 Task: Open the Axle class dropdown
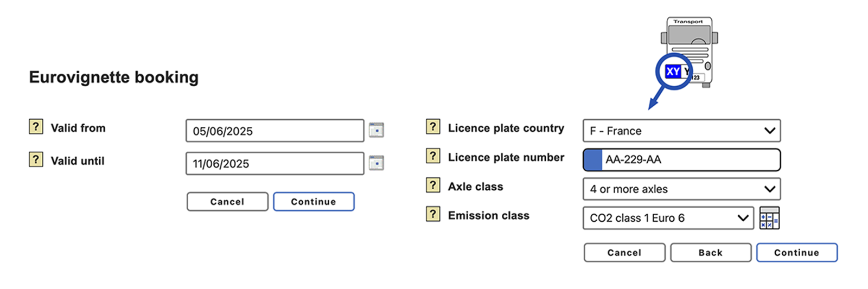(681, 189)
